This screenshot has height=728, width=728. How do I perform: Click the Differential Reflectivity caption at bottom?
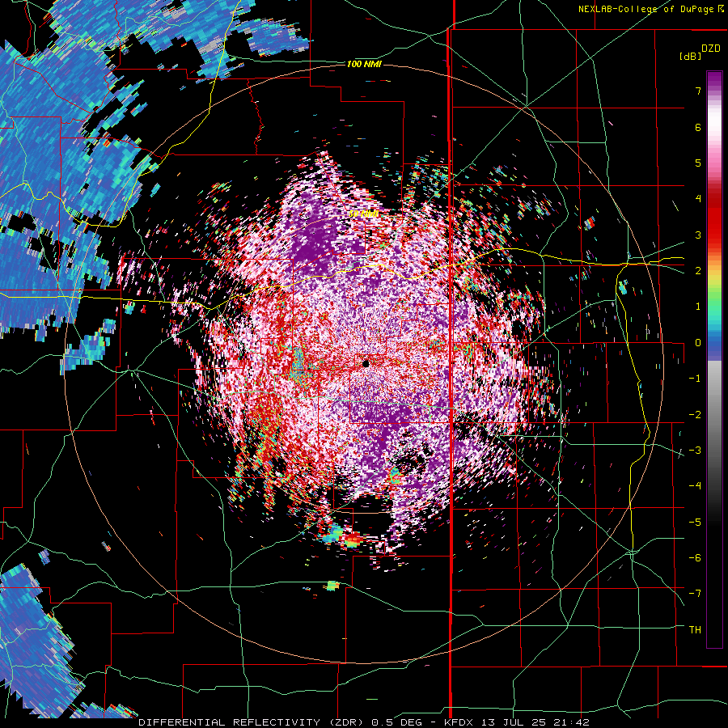point(364,722)
